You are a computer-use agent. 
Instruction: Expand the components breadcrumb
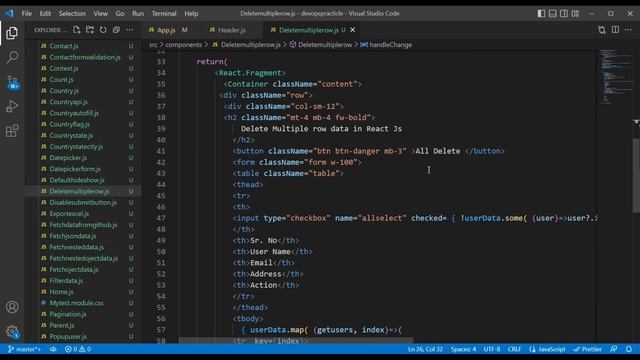pos(183,45)
